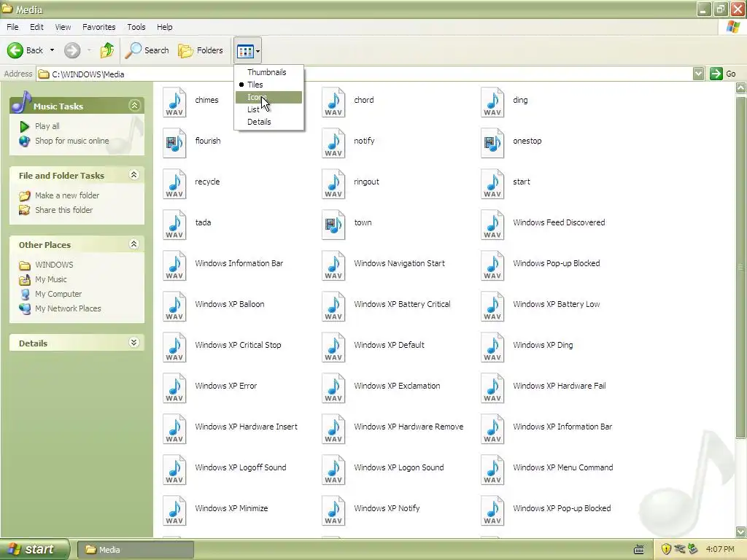The image size is (747, 560).
Task: Select Windows XP Logon Sound icon
Action: [333, 470]
